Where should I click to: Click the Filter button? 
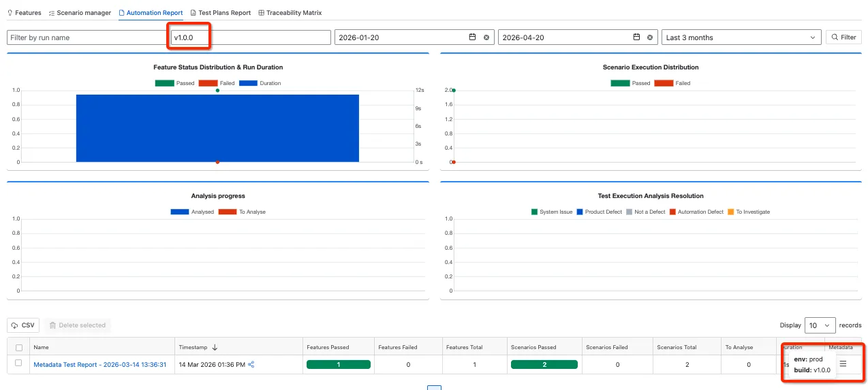click(x=843, y=37)
